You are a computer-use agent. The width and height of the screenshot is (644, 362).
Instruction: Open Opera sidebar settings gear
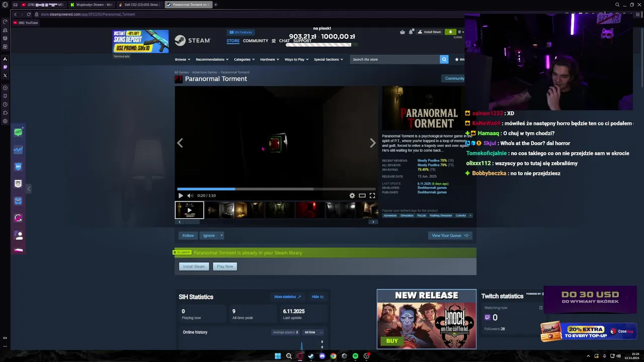point(5,121)
